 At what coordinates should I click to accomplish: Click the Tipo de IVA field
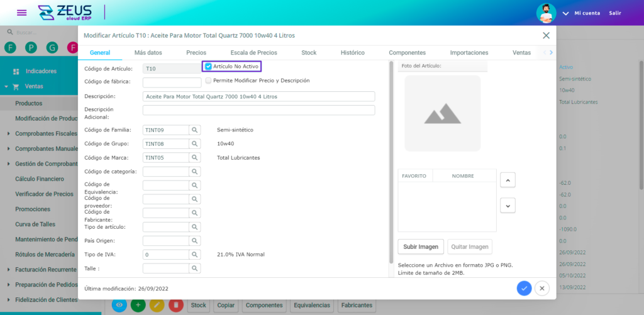[166, 255]
